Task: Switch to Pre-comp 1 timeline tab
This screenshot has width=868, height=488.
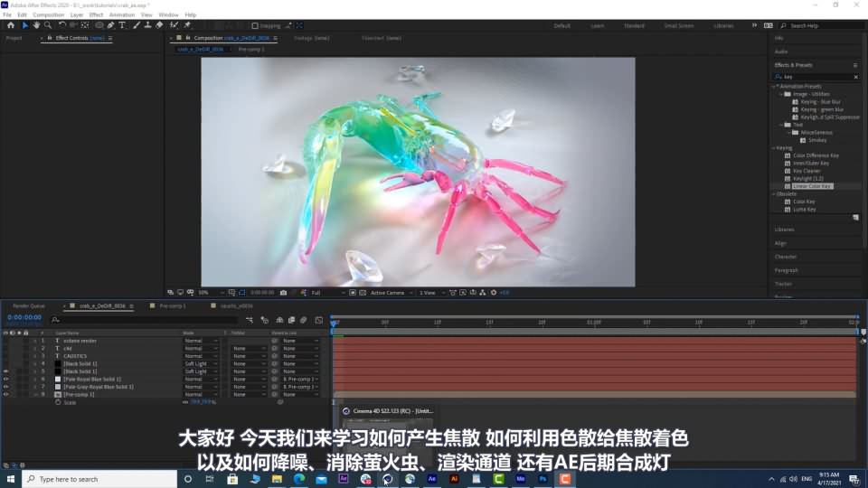Action: [172, 306]
